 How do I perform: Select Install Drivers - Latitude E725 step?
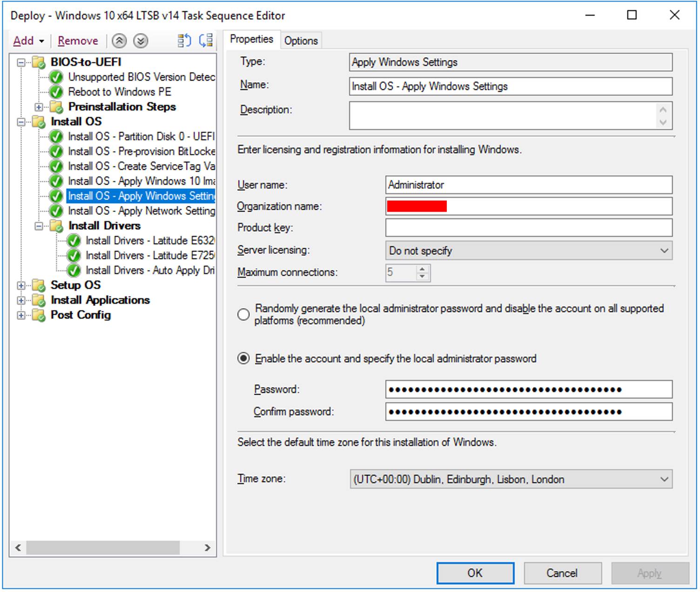[x=150, y=255]
